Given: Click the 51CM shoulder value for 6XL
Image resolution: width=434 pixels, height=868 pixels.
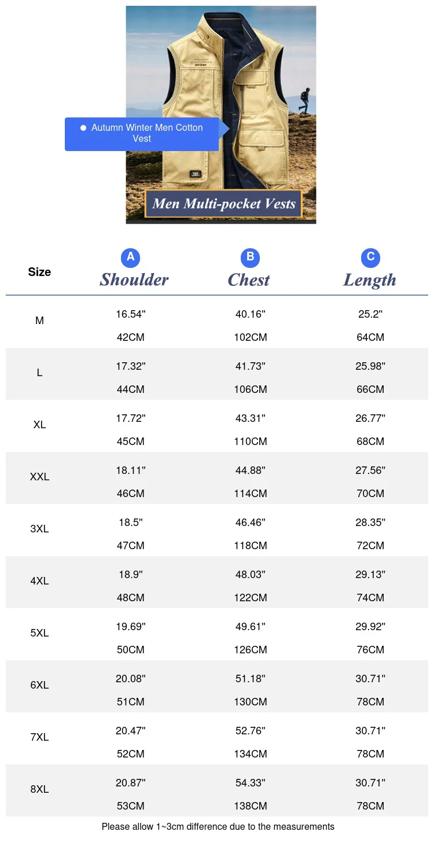Looking at the screenshot, I should click(131, 702).
